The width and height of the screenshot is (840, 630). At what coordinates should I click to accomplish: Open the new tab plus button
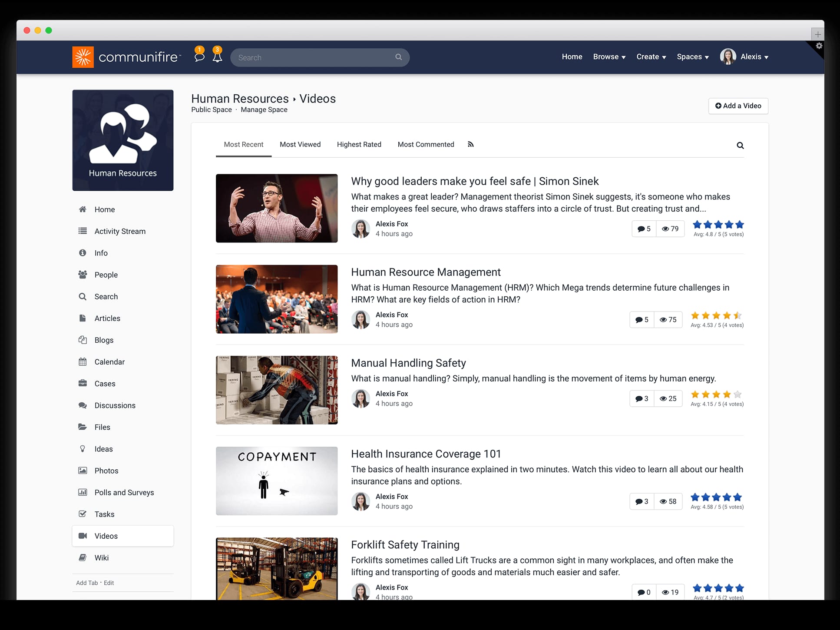(817, 34)
